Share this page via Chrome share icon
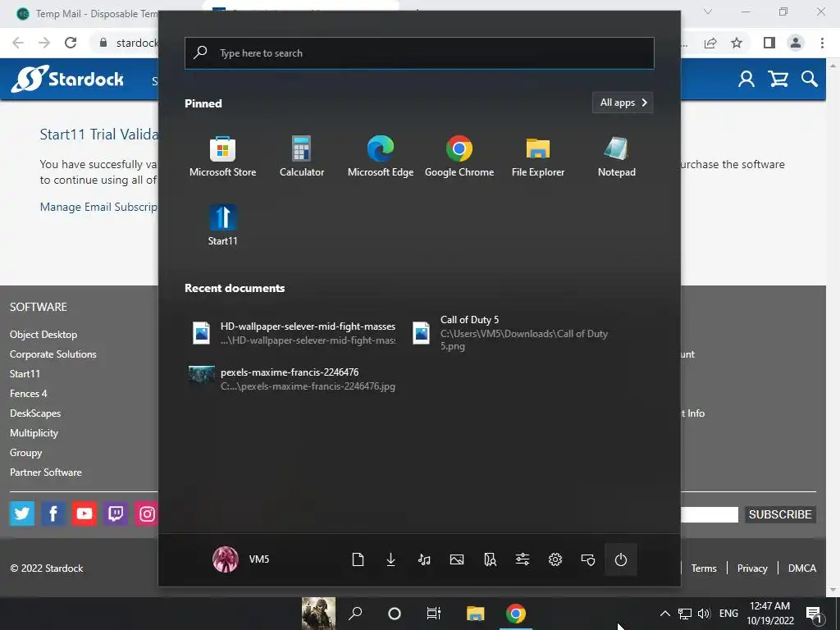Image resolution: width=840 pixels, height=630 pixels. [710, 43]
